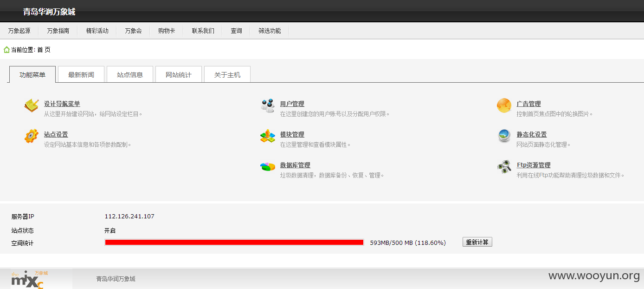
Task: Click the server IP 112.126.241.107
Action: (129, 217)
